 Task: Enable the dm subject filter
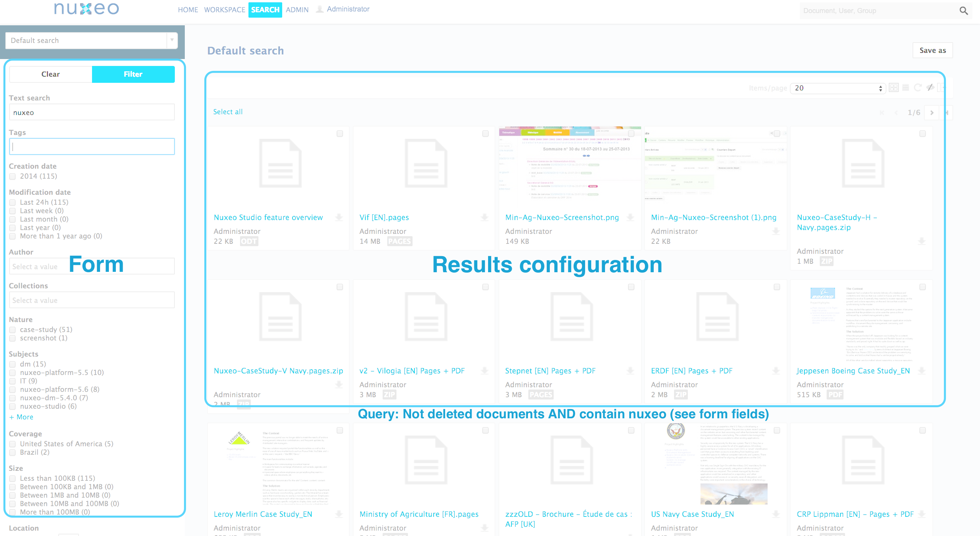point(13,364)
